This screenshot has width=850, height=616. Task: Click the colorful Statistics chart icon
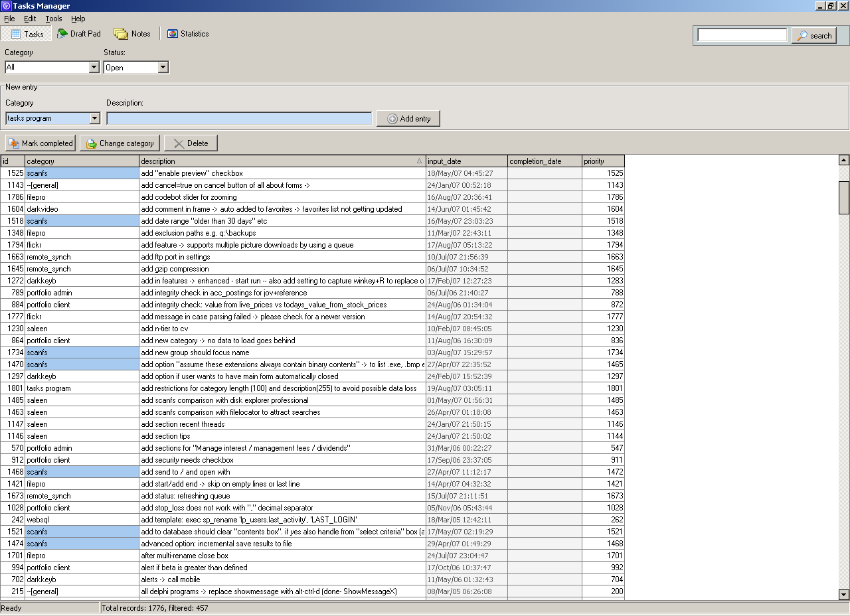point(173,33)
